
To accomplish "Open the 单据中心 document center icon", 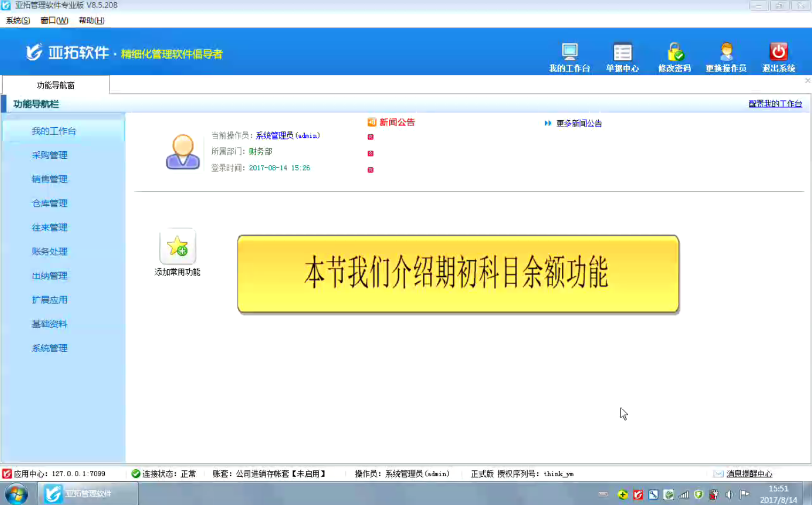I will point(622,52).
